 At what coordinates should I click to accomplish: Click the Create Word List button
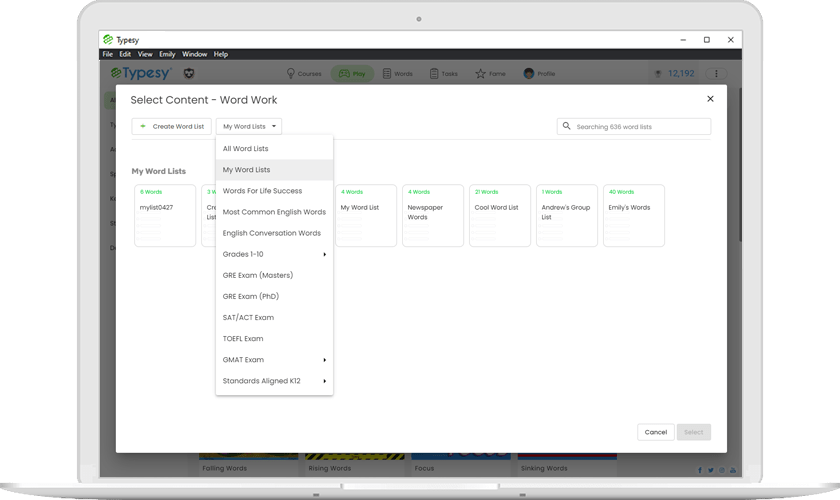(x=171, y=126)
